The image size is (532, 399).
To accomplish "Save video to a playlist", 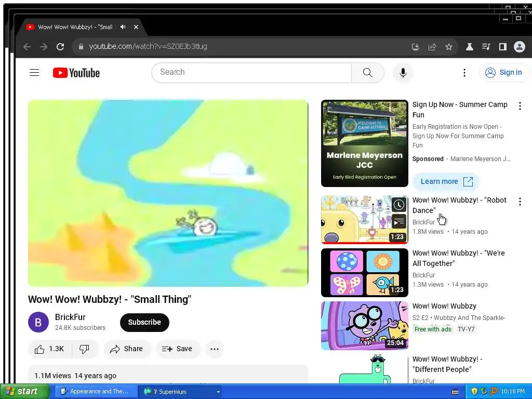I will pyautogui.click(x=178, y=349).
